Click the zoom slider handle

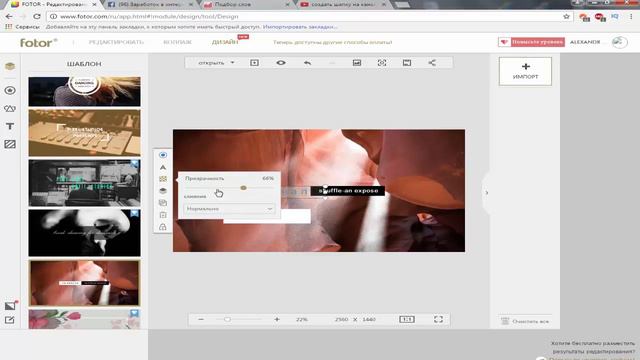[x=227, y=319]
